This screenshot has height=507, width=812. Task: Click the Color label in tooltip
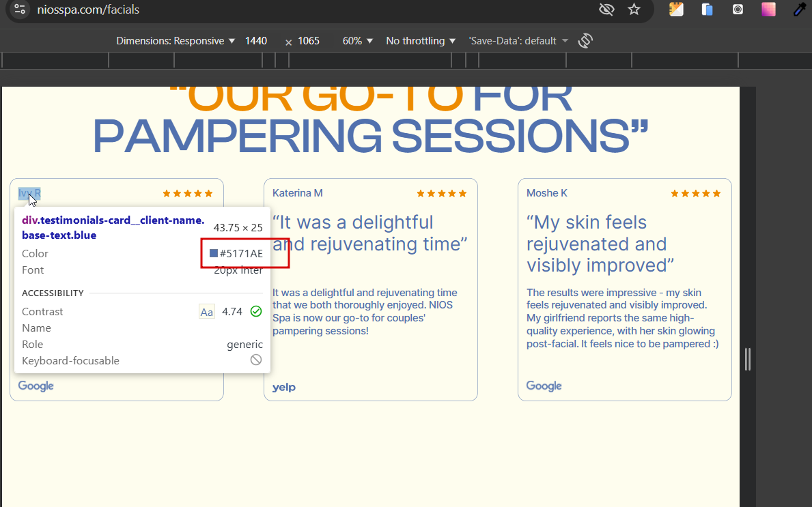click(x=35, y=254)
